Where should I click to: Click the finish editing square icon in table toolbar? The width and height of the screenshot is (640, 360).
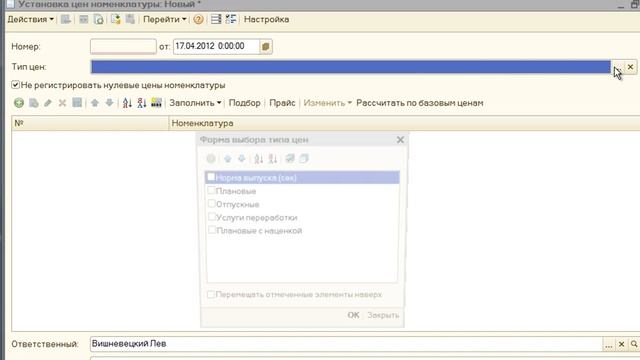click(x=77, y=102)
